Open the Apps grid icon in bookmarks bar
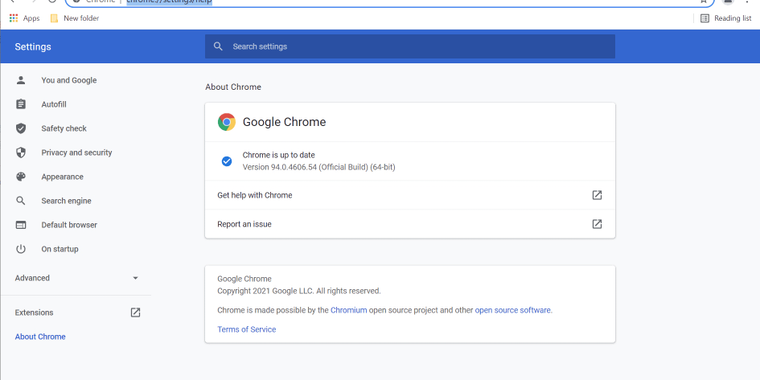The width and height of the screenshot is (760, 380). pyautogui.click(x=14, y=18)
